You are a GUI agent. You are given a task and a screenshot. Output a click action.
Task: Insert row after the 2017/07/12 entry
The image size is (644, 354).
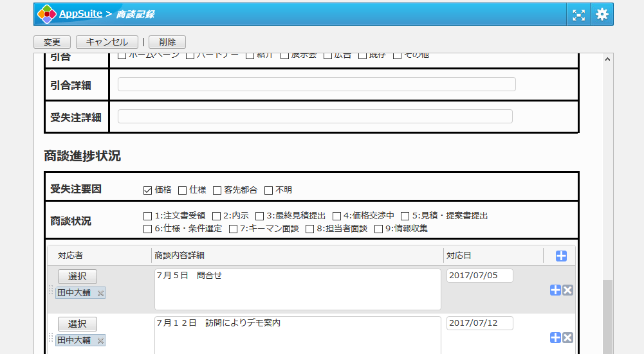click(x=555, y=338)
